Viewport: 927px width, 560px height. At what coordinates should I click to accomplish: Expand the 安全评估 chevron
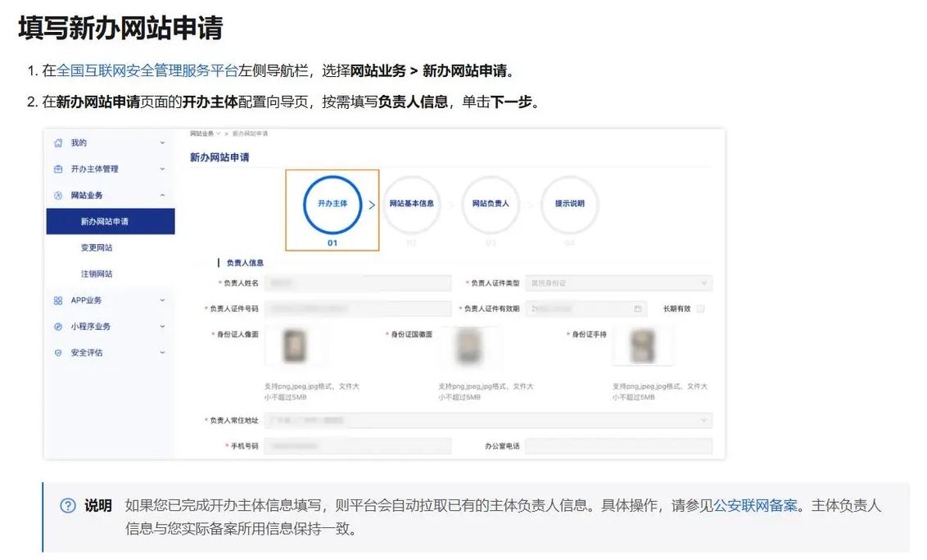pos(163,353)
